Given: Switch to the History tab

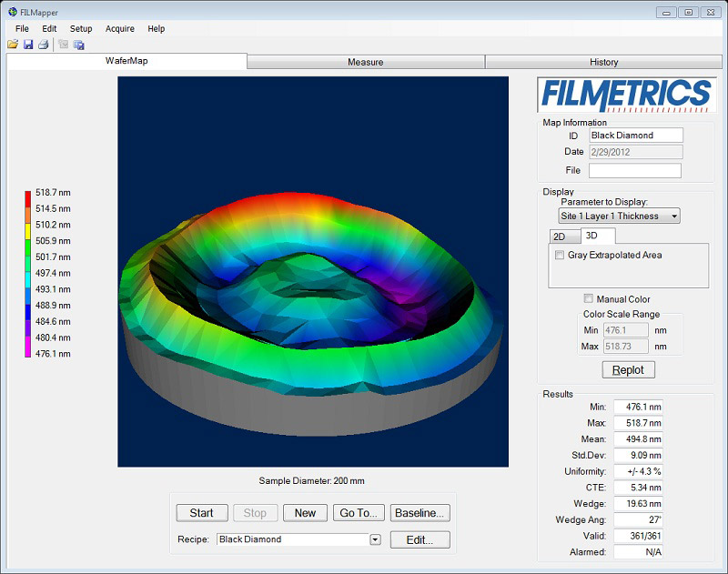Looking at the screenshot, I should 603,62.
